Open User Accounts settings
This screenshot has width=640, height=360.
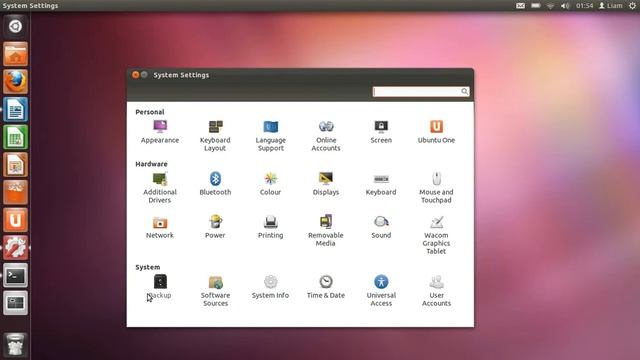[x=436, y=291]
